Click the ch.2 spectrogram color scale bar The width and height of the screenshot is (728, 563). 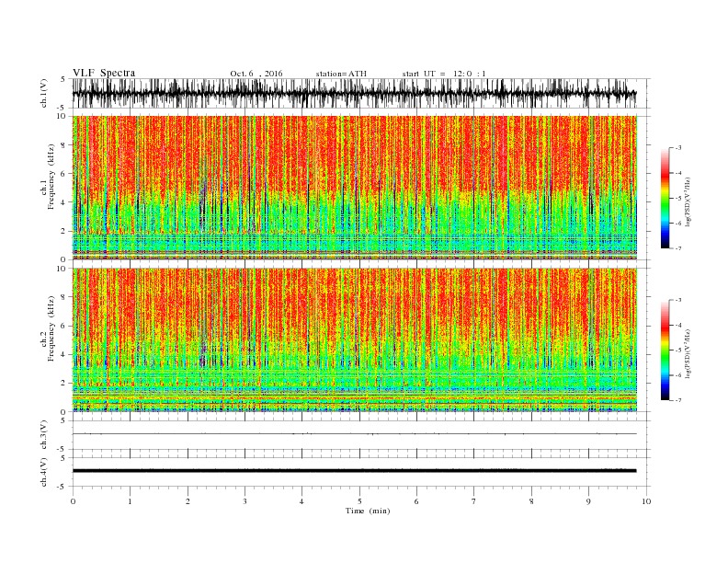(665, 350)
